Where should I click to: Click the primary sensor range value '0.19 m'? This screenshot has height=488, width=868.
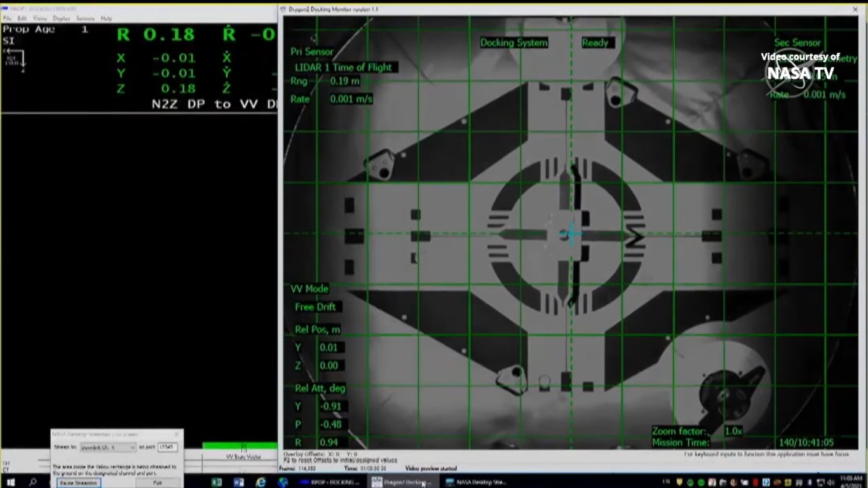[344, 81]
